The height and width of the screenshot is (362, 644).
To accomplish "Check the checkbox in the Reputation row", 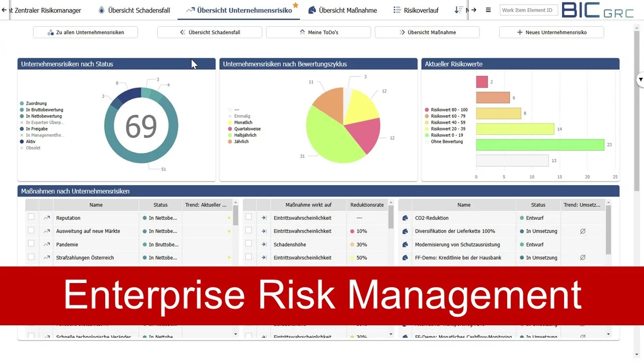I will [x=31, y=217].
